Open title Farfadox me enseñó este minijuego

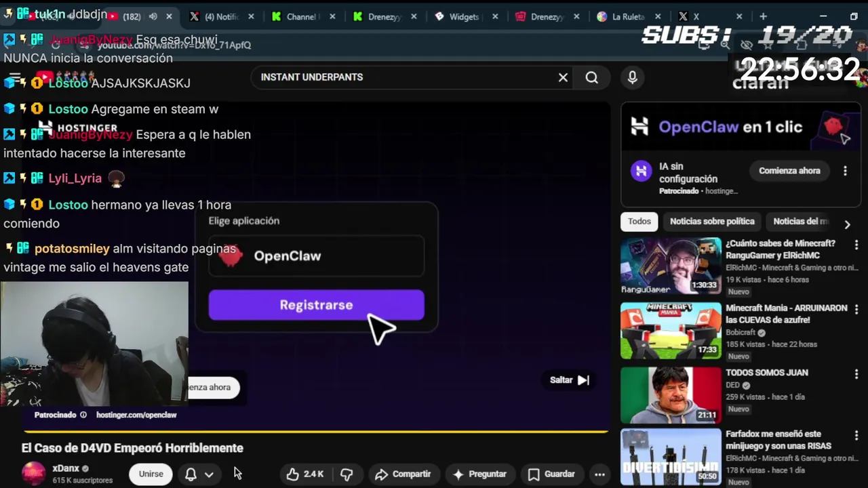pos(778,440)
